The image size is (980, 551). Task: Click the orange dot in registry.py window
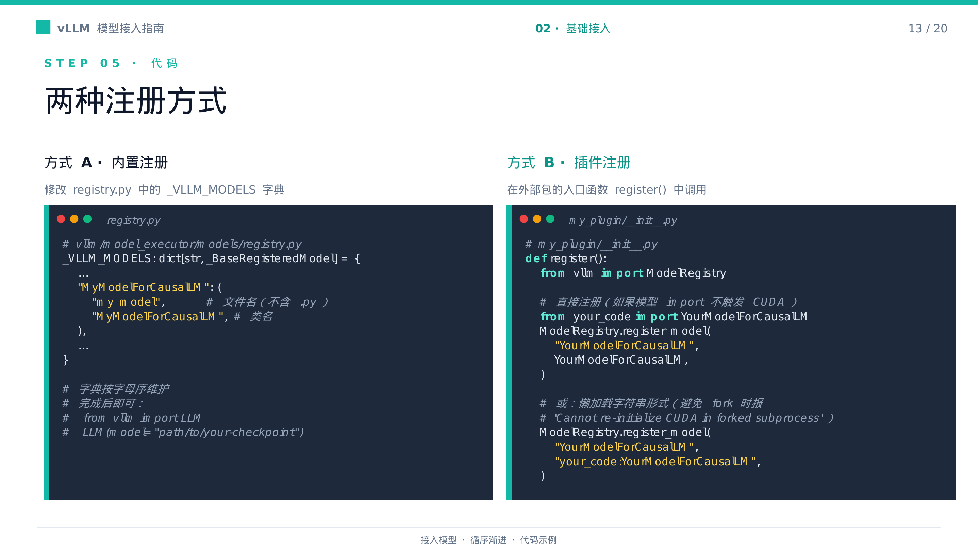[74, 219]
